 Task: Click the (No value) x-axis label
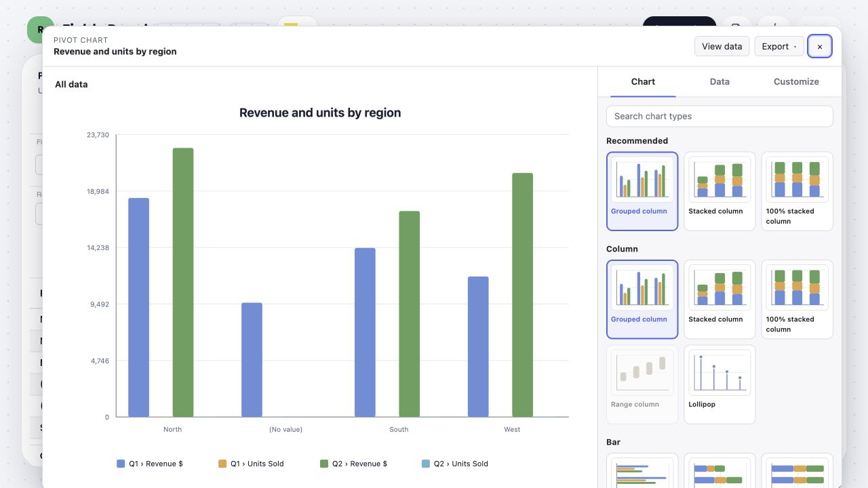[x=285, y=429]
